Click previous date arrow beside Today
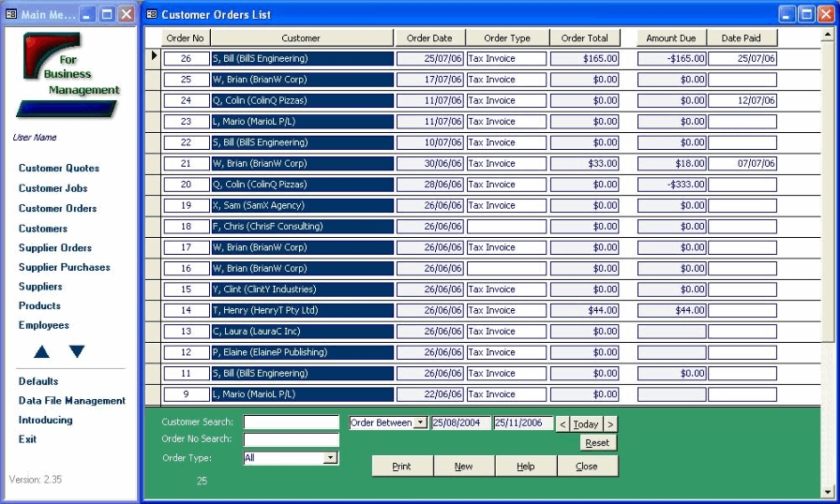 click(562, 424)
